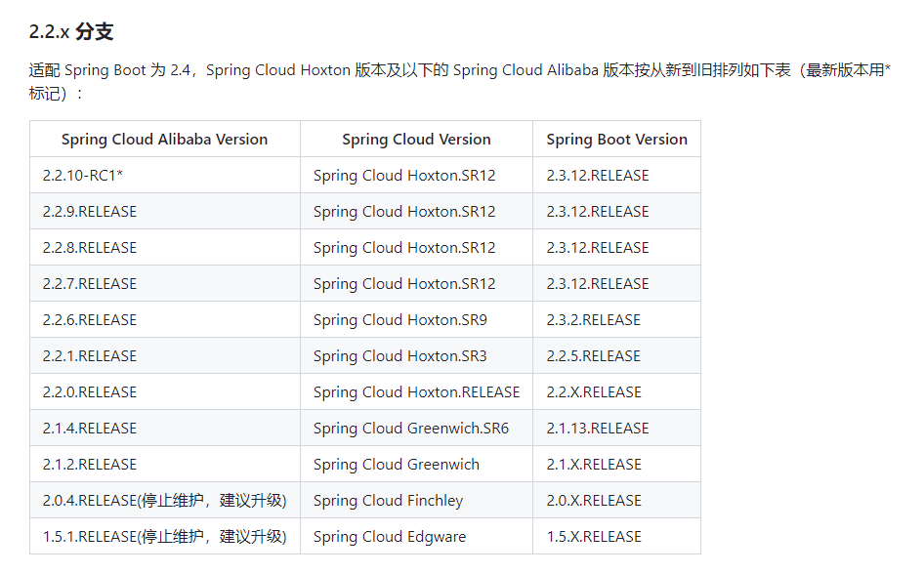Click the "Spring Boot Version" column header

click(616, 139)
